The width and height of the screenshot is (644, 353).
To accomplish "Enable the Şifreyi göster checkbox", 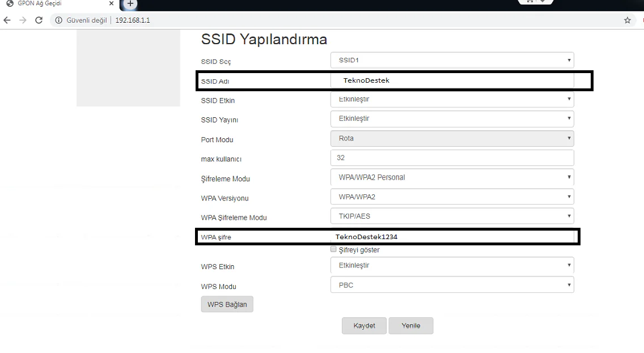I will pyautogui.click(x=333, y=249).
